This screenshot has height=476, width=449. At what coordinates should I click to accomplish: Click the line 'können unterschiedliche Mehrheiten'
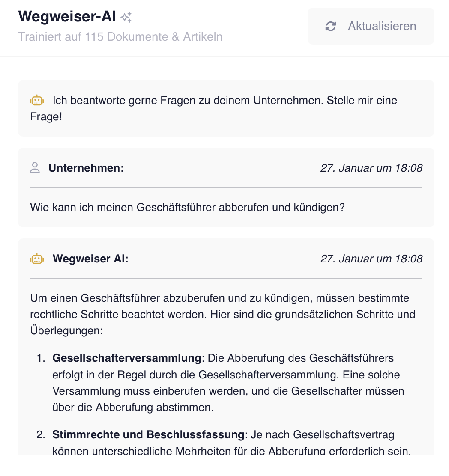tap(231, 451)
